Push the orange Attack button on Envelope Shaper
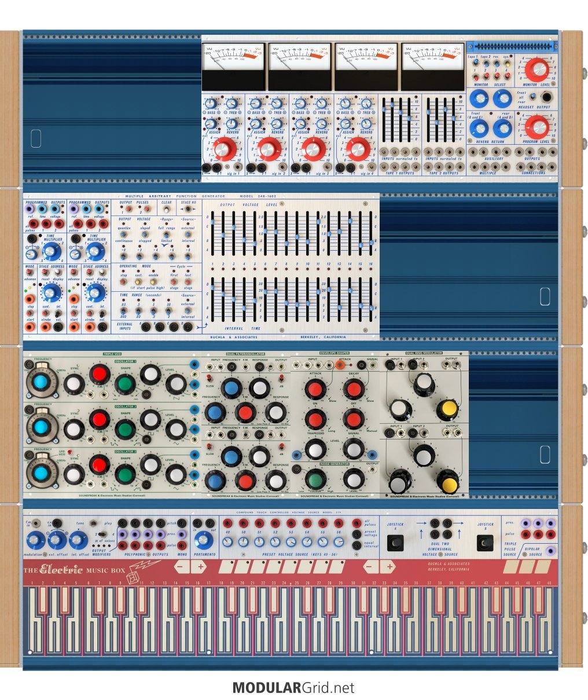The height and width of the screenshot is (700, 588). [340, 365]
